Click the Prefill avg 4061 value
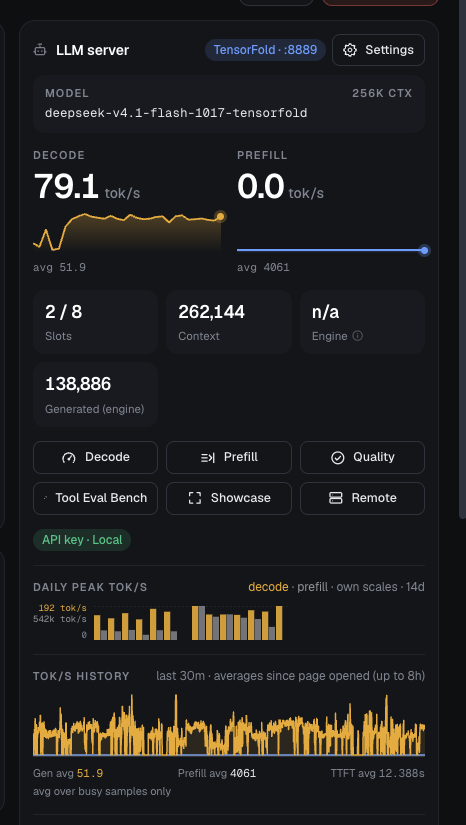The image size is (466, 825). 243,773
